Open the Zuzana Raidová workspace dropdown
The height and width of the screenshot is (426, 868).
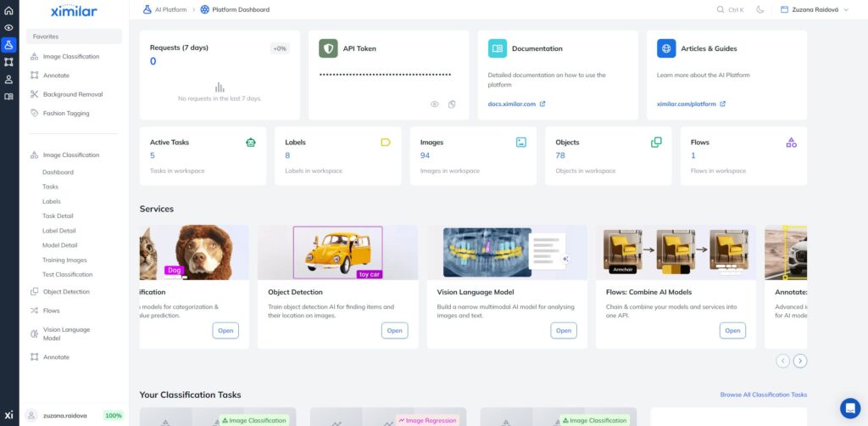(x=814, y=9)
